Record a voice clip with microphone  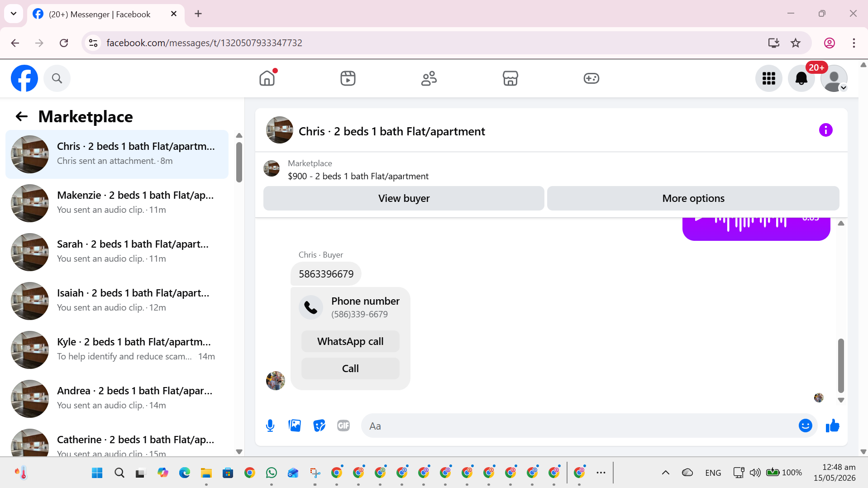[x=270, y=426]
